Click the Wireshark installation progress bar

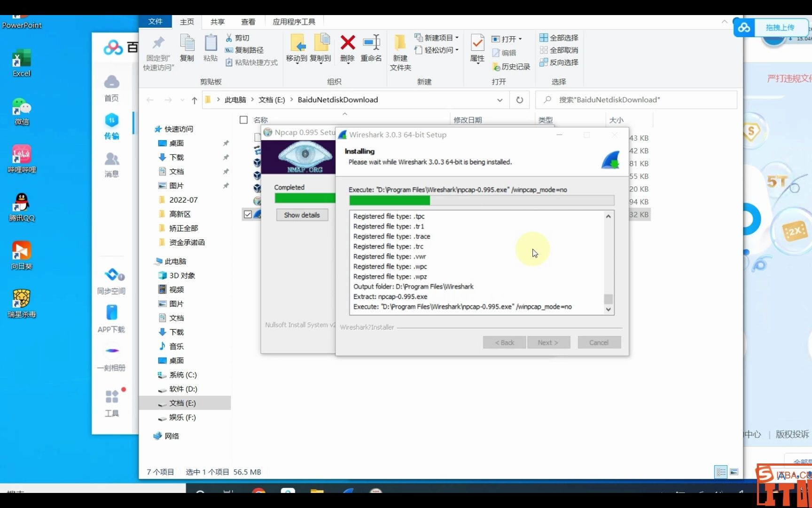[482, 200]
